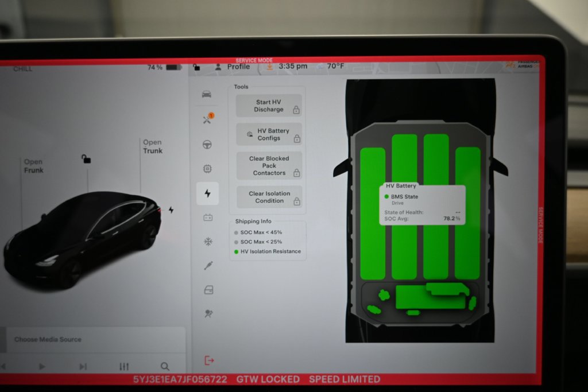Screen dimensions: 588x392
Task: Tap Open Frunk
Action: coord(34,166)
